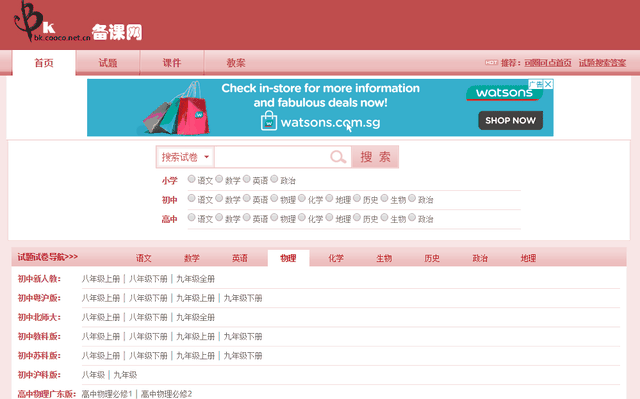The height and width of the screenshot is (399, 640).
Task: Select 小学 数学 radio button
Action: click(219, 179)
